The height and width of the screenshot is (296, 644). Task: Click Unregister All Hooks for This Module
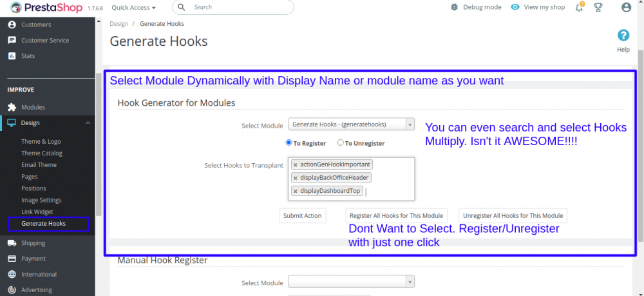tap(513, 215)
